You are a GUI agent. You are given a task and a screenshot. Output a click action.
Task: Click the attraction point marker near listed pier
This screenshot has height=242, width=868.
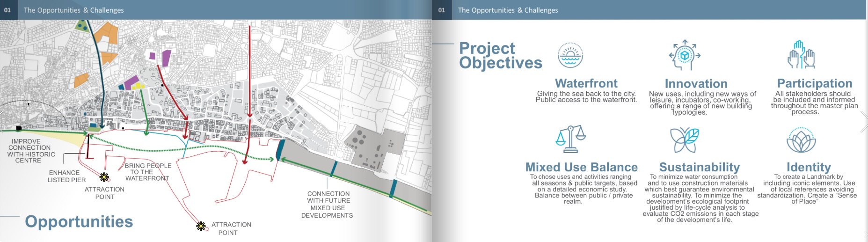(104, 177)
